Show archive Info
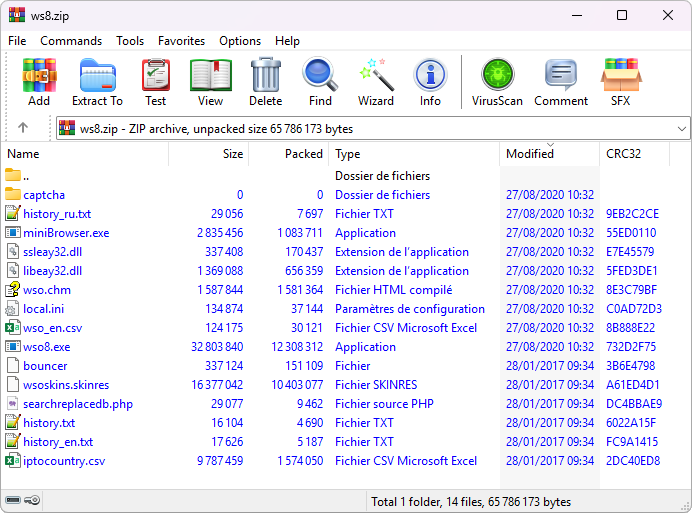The height and width of the screenshot is (513, 692). pos(430,82)
